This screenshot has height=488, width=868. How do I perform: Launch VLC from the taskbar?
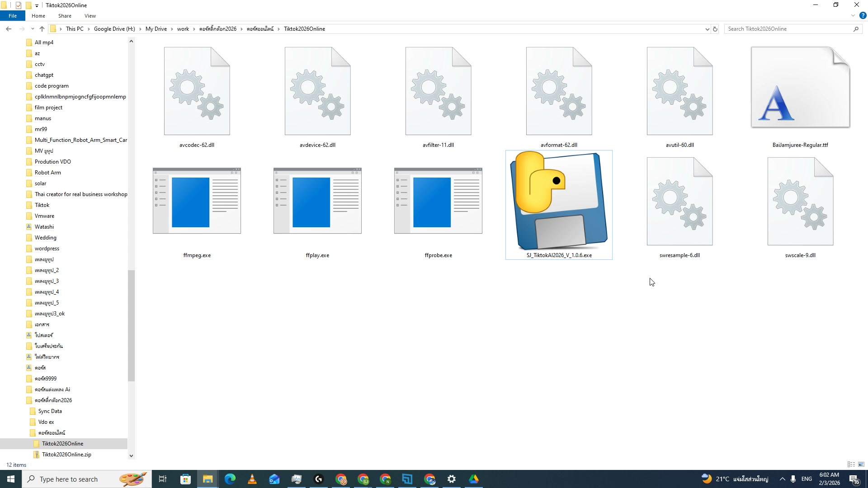252,479
